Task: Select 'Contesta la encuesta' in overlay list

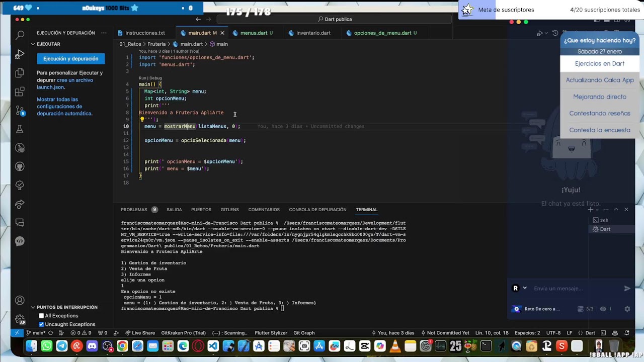Action: tap(600, 130)
